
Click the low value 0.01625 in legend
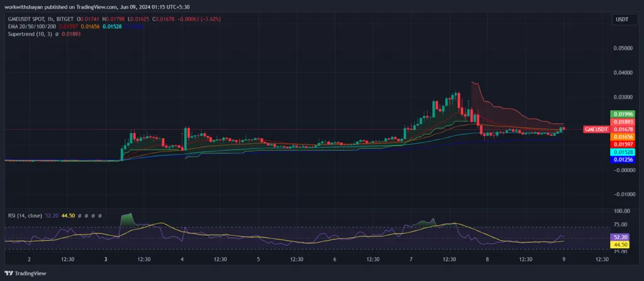139,19
